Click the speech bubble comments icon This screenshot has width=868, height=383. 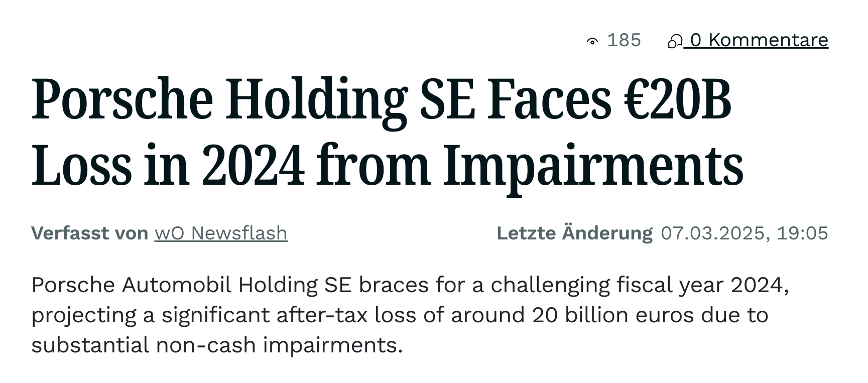[x=674, y=41]
